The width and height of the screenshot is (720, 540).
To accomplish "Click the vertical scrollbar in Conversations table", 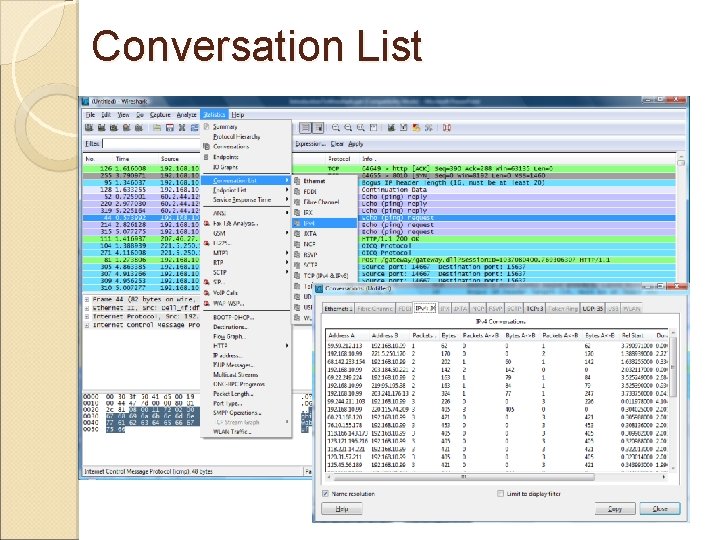I will [673, 400].
